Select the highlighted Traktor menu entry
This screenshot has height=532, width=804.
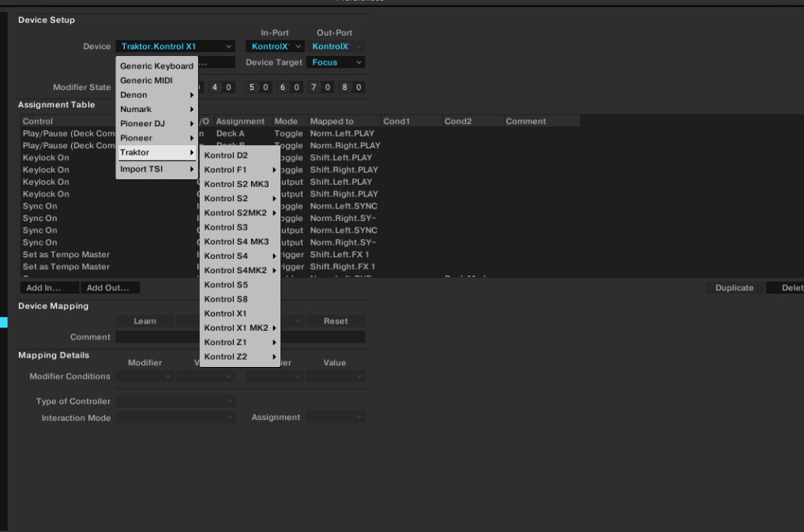coord(156,152)
